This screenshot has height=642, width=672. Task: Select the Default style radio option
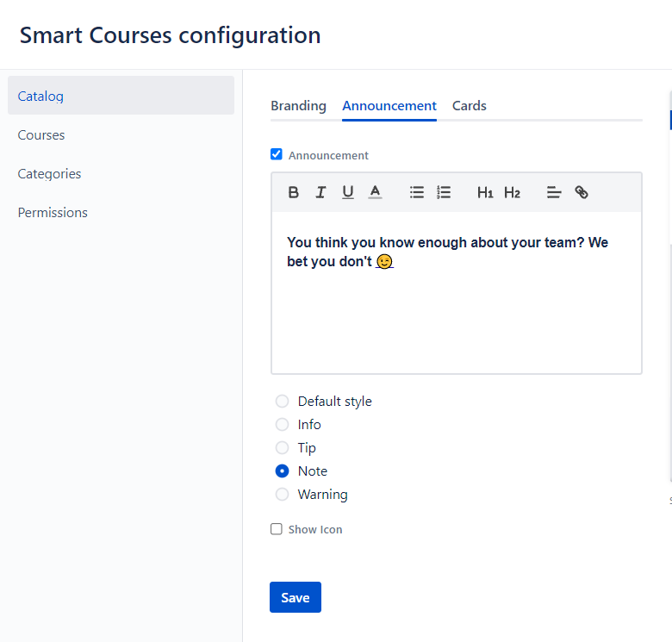click(282, 402)
